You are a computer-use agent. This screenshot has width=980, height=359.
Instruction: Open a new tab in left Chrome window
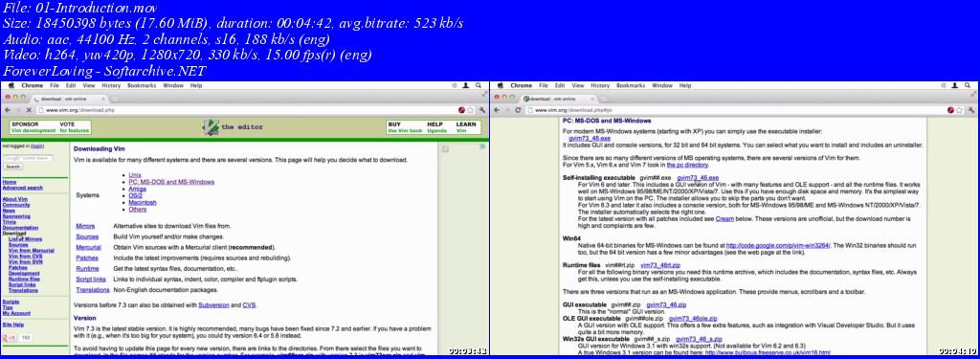[x=115, y=99]
